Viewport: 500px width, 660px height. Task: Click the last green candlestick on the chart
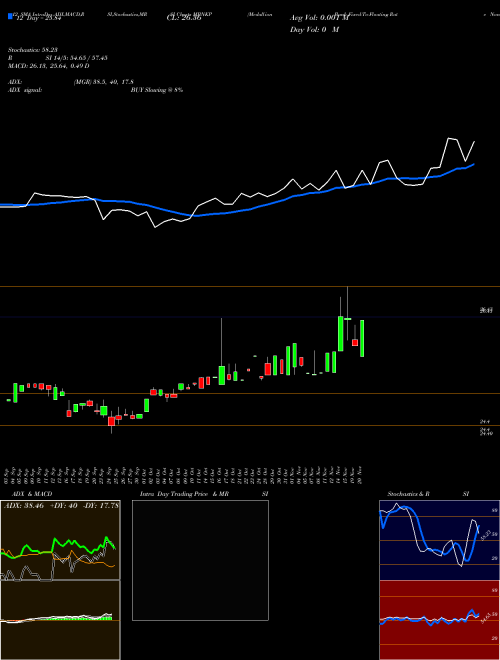coord(362,338)
